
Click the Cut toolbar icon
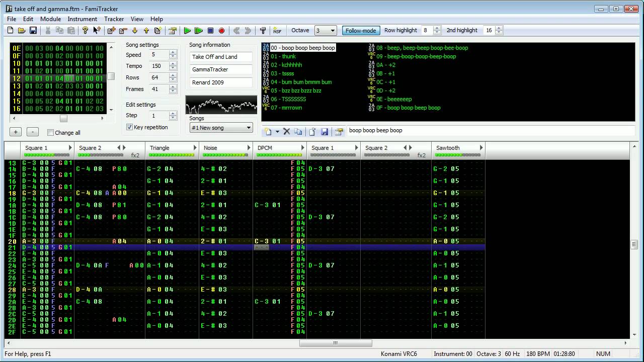coord(48,31)
